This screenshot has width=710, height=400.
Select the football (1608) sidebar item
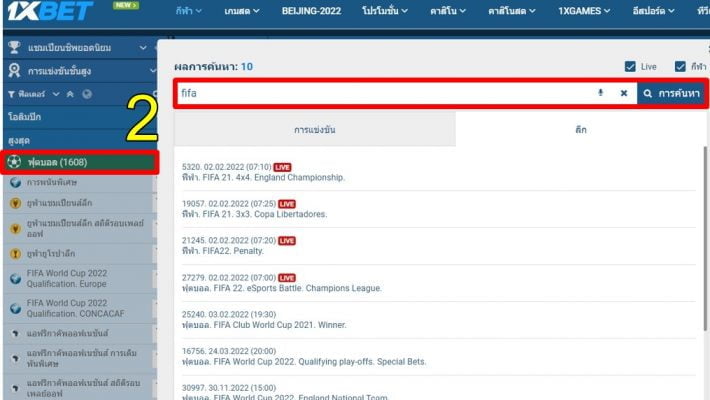(x=80, y=162)
